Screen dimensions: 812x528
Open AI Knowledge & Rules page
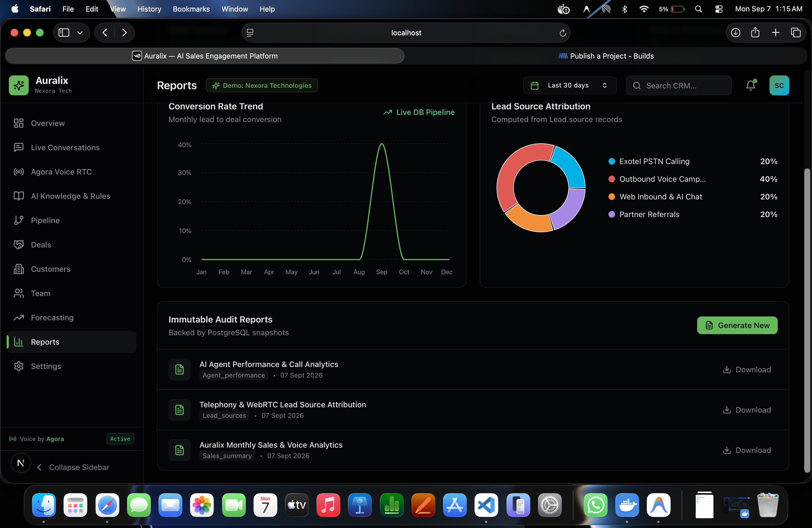tap(71, 196)
